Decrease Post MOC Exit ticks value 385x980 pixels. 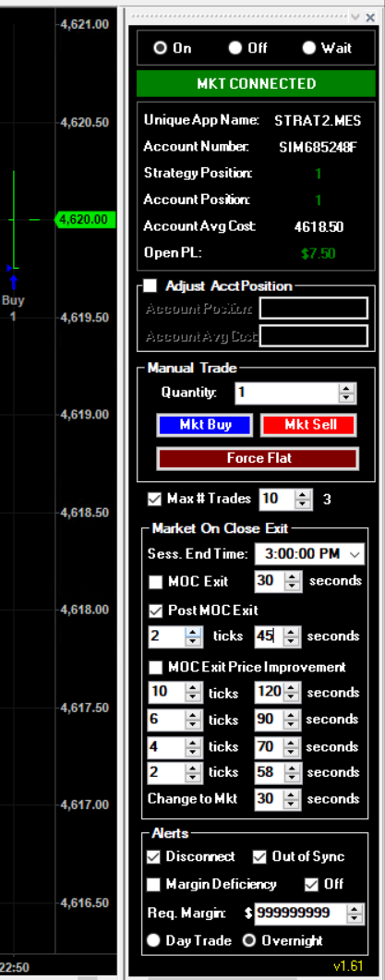pos(193,641)
